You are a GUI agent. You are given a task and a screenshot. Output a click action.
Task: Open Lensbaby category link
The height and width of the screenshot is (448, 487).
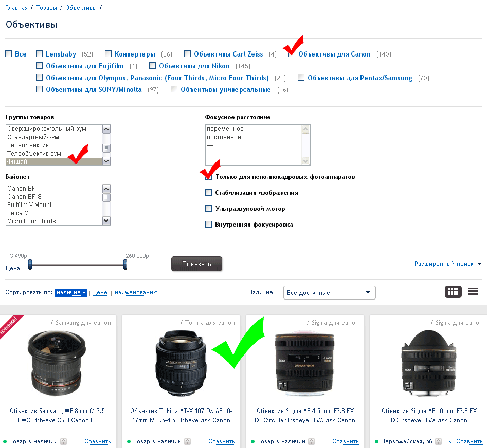[x=61, y=54]
